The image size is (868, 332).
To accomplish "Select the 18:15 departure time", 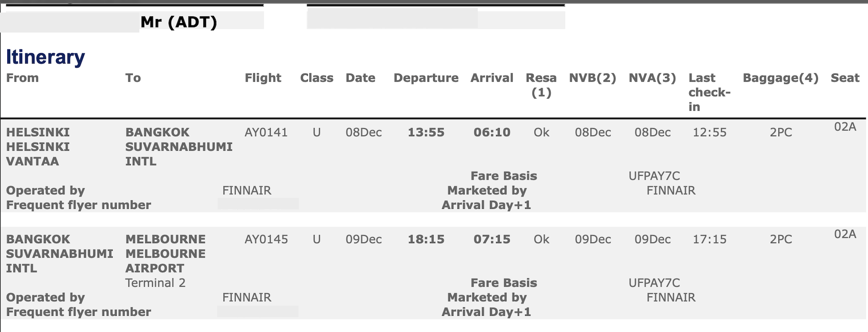I will point(426,240).
